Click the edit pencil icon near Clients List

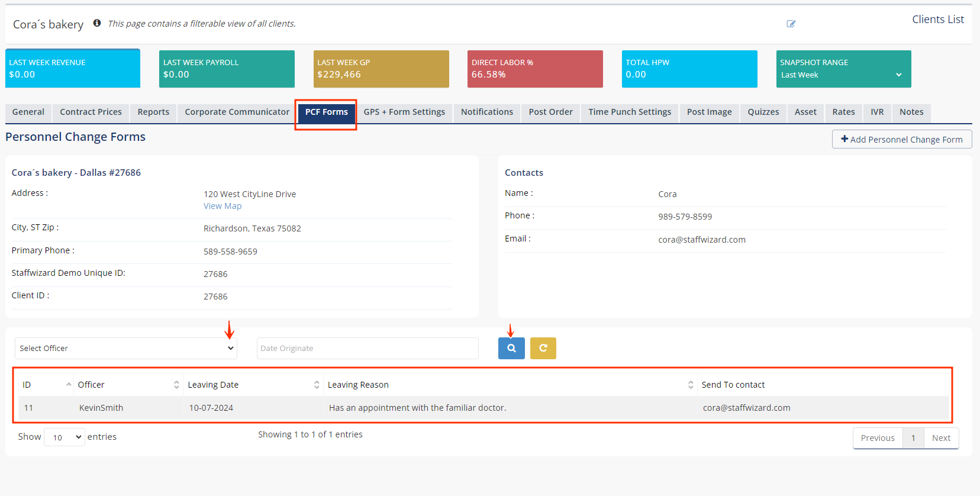(791, 24)
